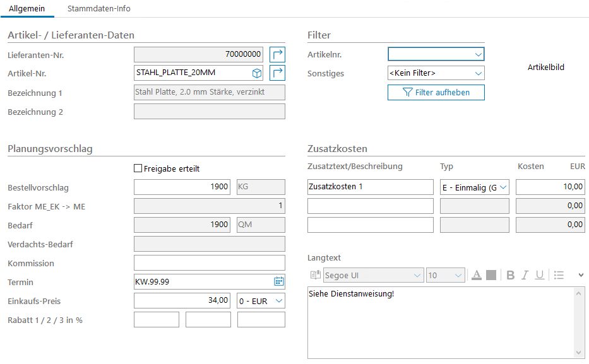The width and height of the screenshot is (589, 364).
Task: Toggle italic formatting in the Langtext toolbar
Action: pos(525,275)
